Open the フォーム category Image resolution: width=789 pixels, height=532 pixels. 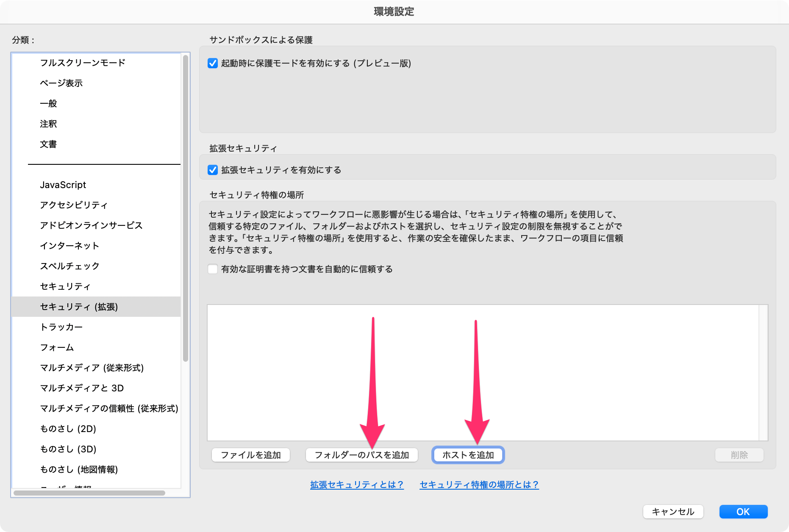click(x=57, y=347)
